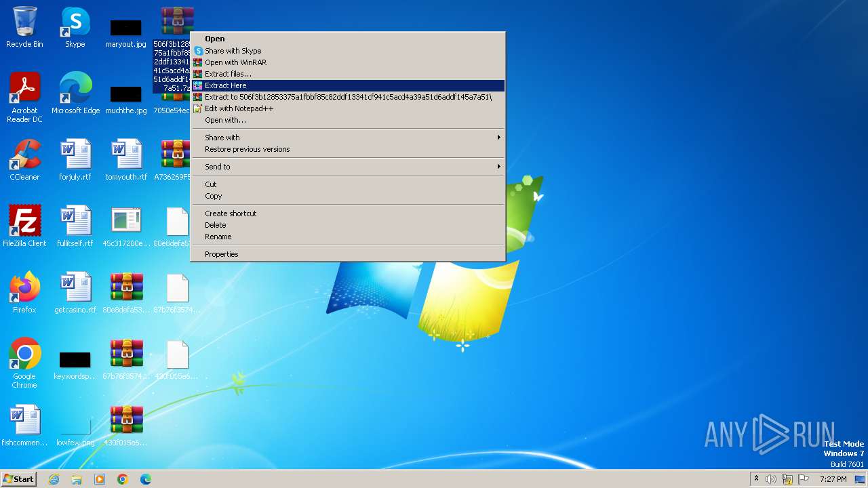
Task: Choose Rename in the context menu
Action: point(347,237)
